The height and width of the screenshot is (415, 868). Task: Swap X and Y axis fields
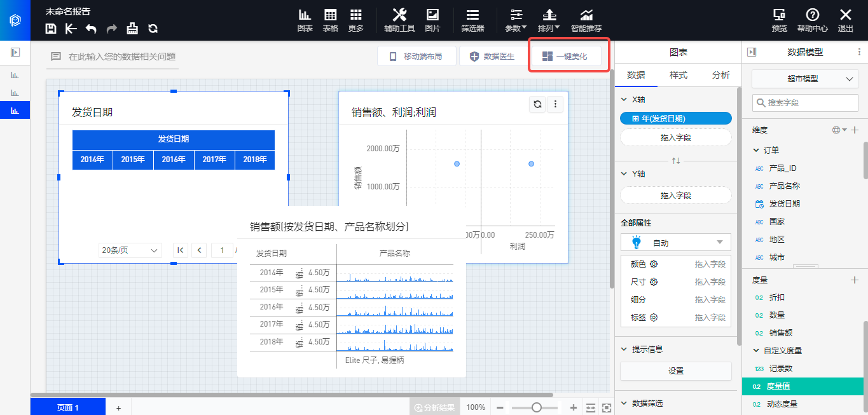[675, 161]
